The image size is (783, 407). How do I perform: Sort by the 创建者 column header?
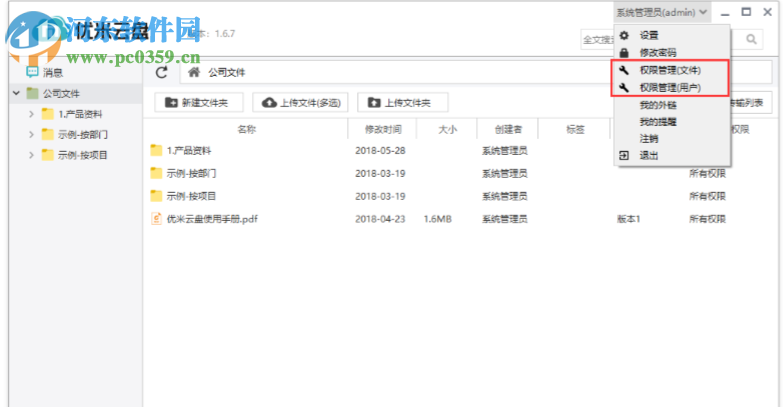[508, 129]
